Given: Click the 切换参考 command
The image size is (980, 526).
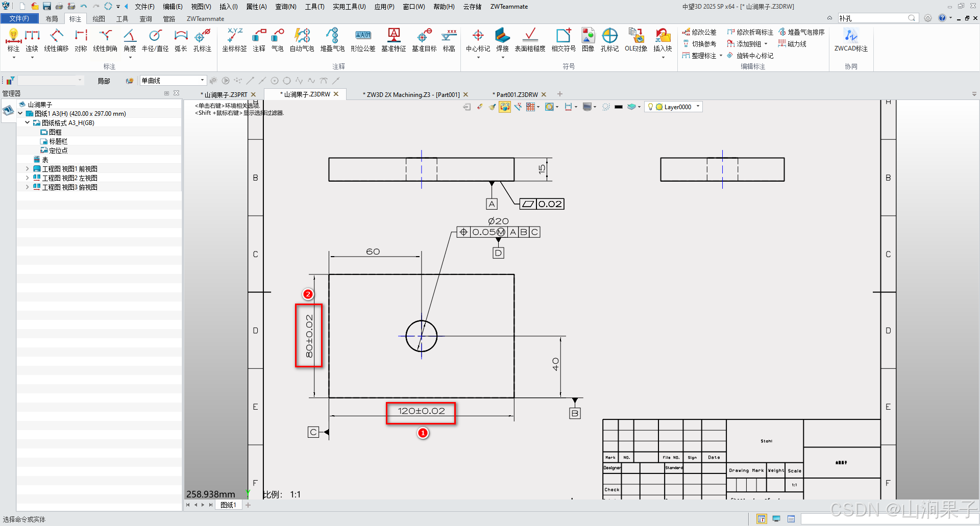Looking at the screenshot, I should [699, 44].
